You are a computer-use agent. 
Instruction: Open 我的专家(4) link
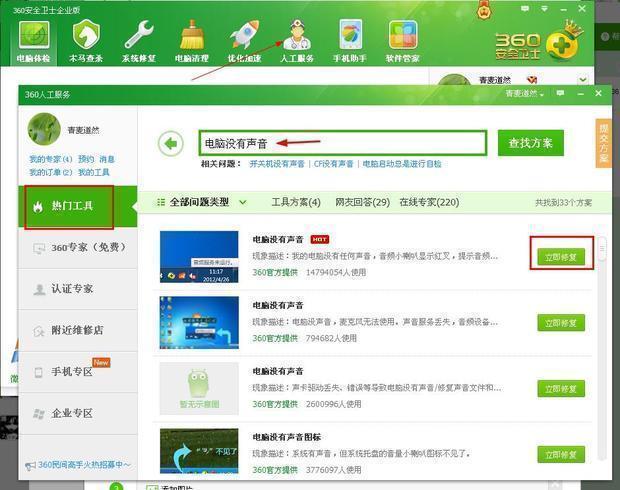[51, 159]
